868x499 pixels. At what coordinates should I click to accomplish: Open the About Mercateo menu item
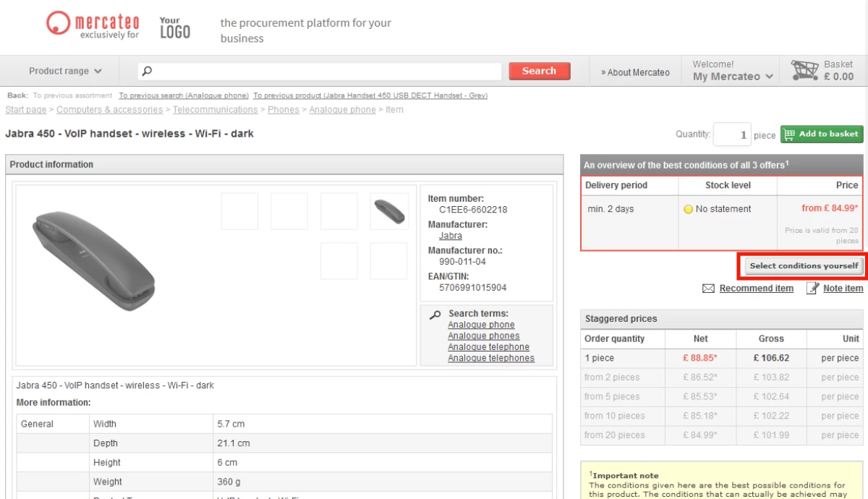pyautogui.click(x=635, y=72)
